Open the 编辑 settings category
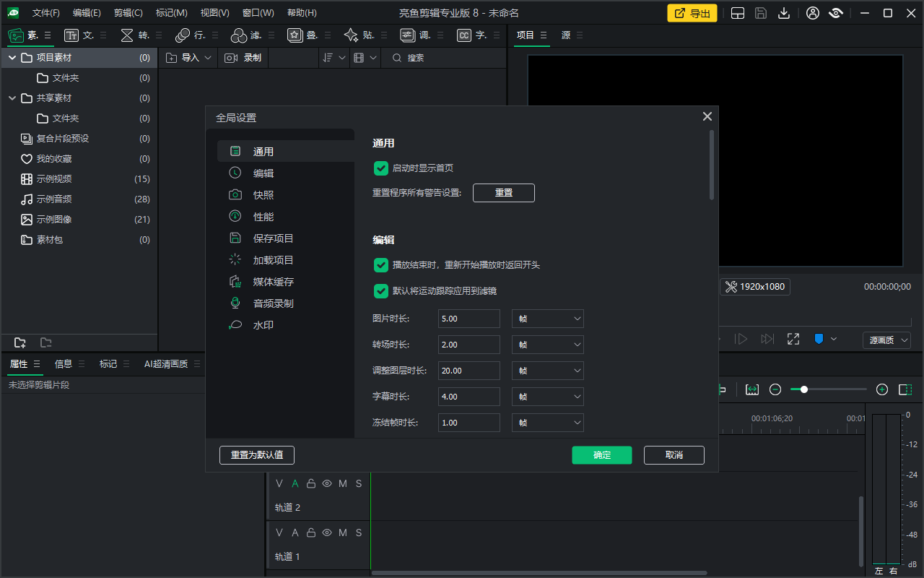The width and height of the screenshot is (924, 578). [285, 173]
